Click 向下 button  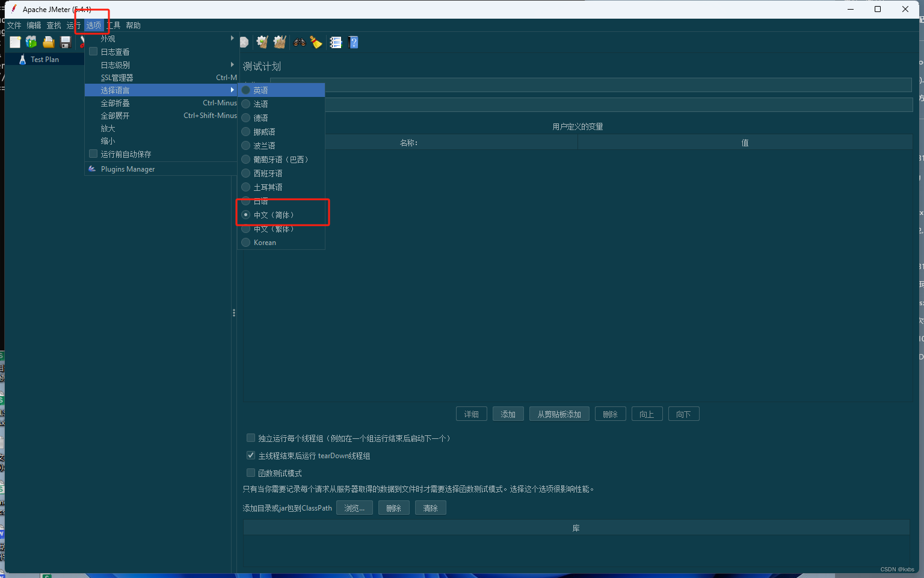click(684, 414)
